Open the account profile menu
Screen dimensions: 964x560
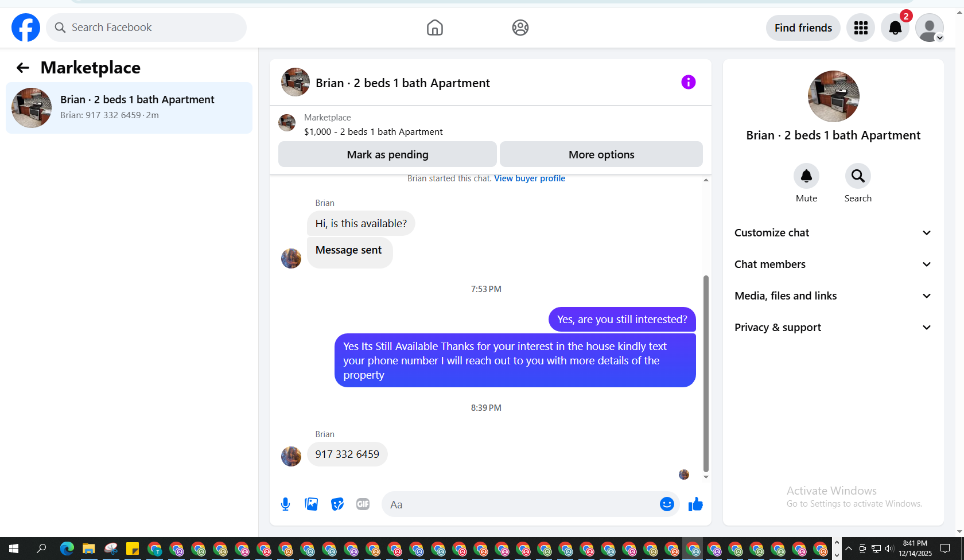pyautogui.click(x=930, y=28)
